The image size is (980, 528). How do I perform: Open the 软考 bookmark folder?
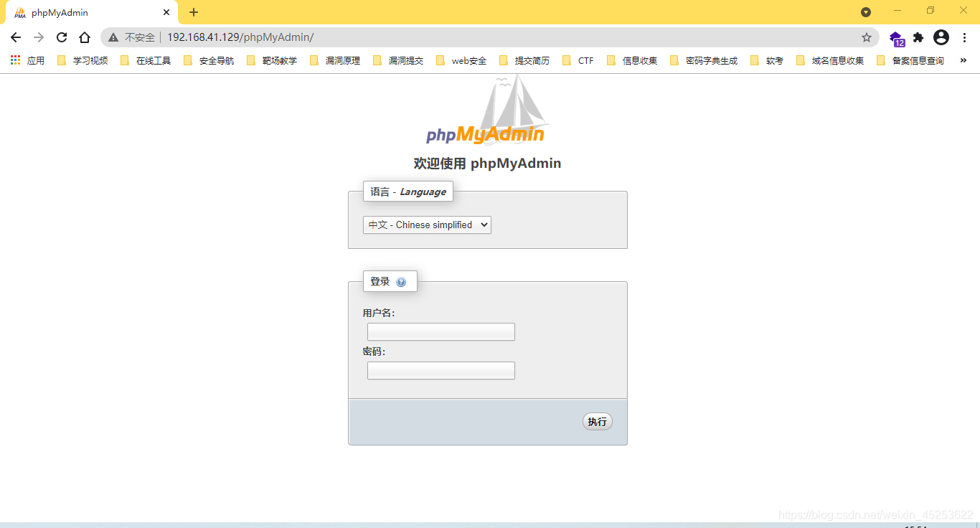point(767,61)
